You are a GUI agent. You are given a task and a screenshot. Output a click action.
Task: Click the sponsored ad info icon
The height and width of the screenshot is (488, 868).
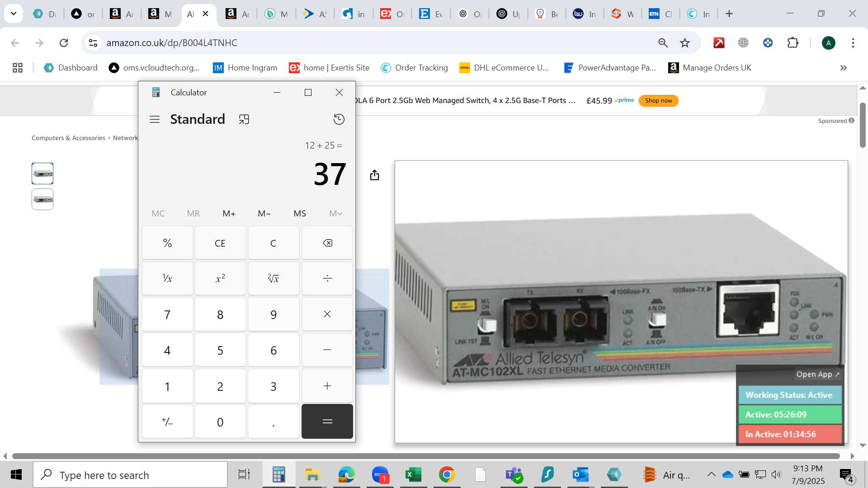[852, 121]
